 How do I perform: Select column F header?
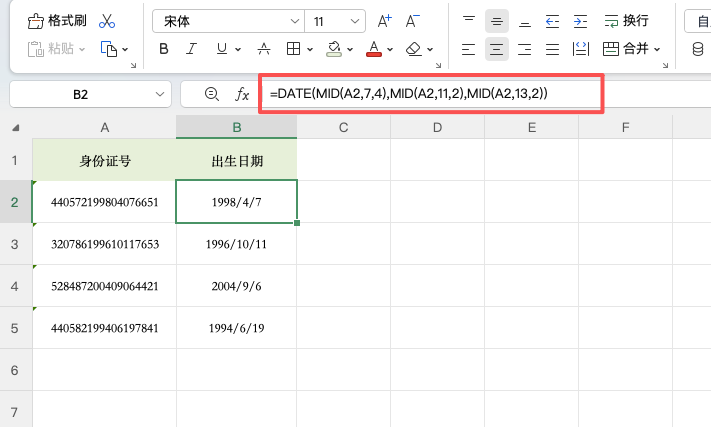[x=626, y=127]
